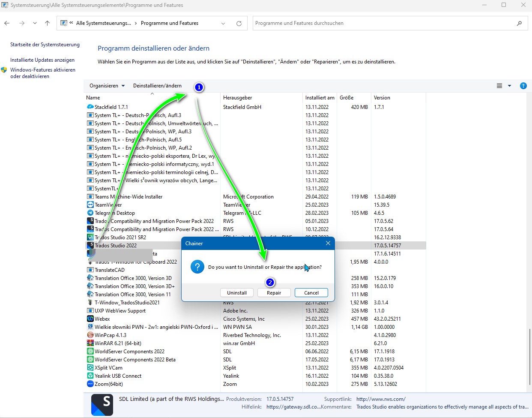Image resolution: width=532 pixels, height=418 pixels.
Task: Open Startseite der Systemsteuerung link
Action: point(45,45)
